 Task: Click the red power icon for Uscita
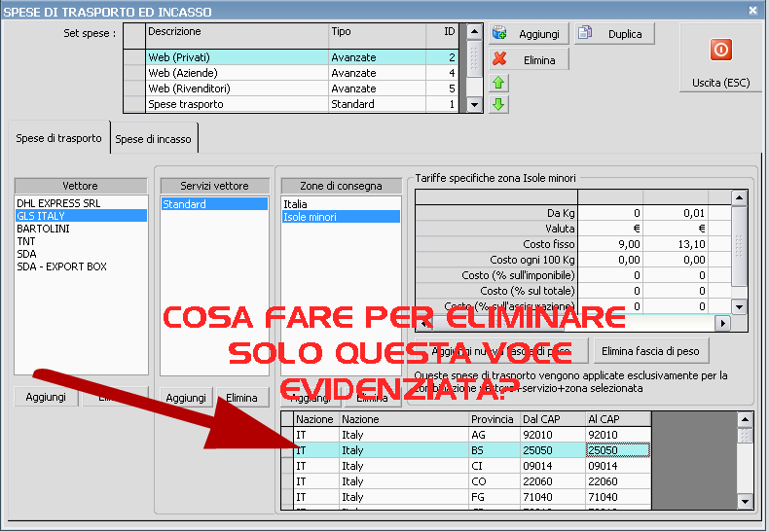pos(721,50)
